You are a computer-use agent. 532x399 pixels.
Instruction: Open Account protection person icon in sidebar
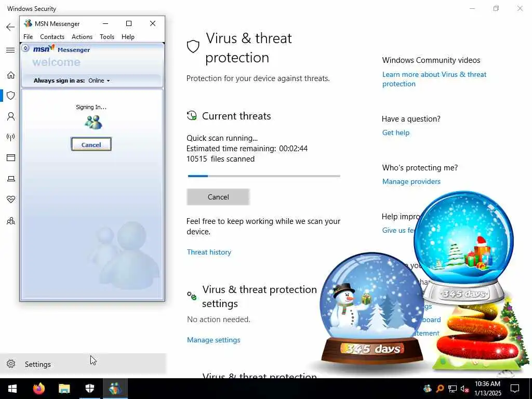click(11, 117)
